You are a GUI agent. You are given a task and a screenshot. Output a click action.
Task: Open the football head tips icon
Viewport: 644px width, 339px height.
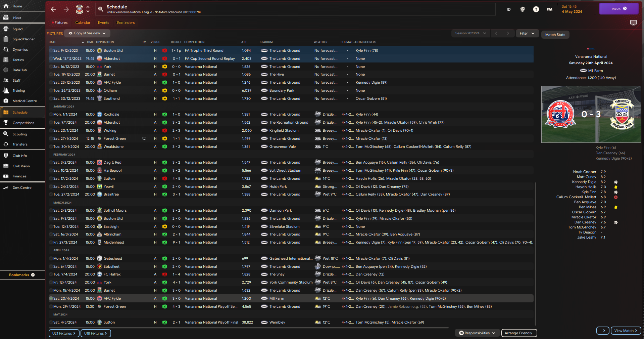[x=523, y=9]
